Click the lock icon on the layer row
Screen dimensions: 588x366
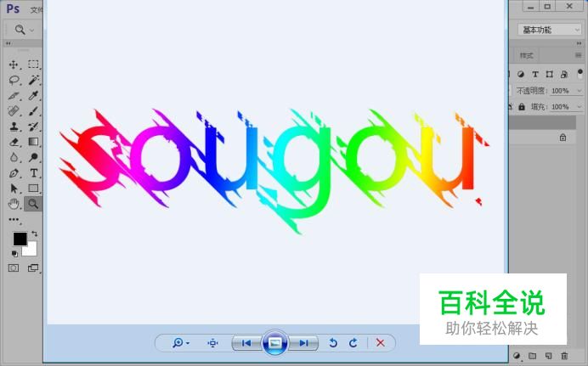pos(563,138)
